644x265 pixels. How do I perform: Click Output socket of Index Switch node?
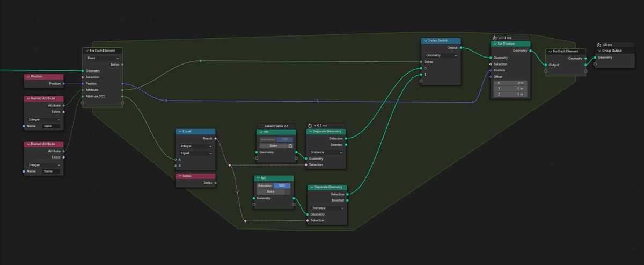461,47
